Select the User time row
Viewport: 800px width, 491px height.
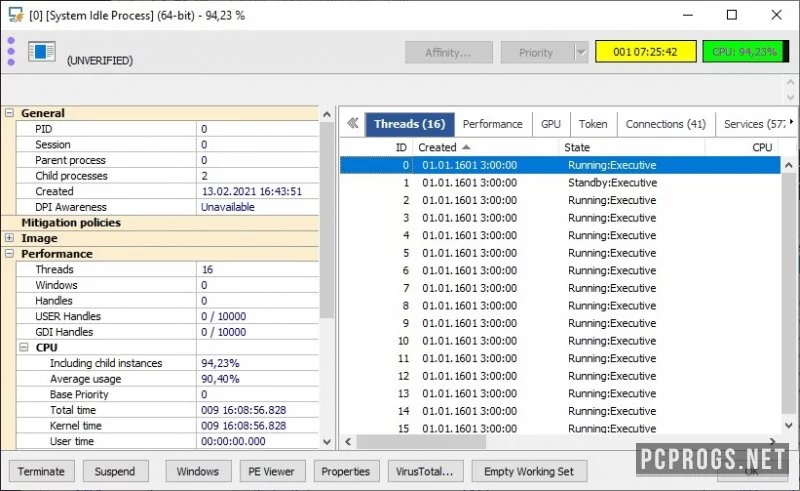pyautogui.click(x=167, y=441)
